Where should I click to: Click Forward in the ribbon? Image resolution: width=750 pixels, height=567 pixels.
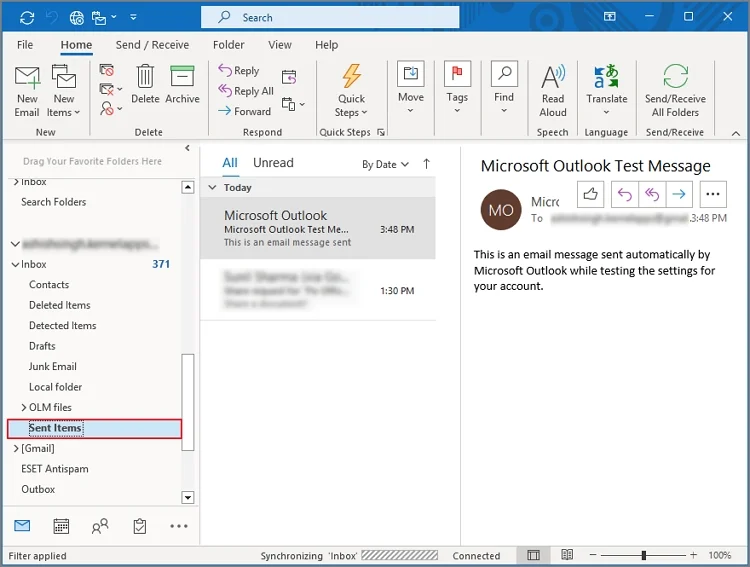[244, 111]
